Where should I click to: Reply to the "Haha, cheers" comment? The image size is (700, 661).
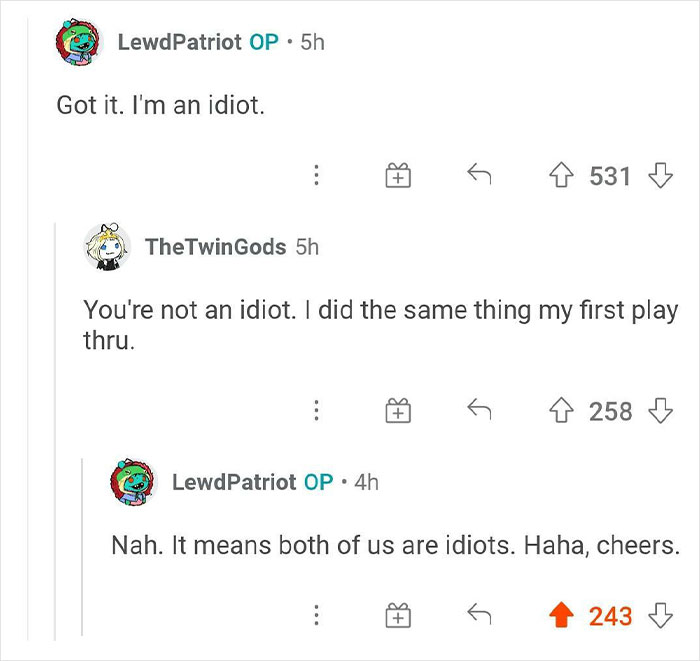coord(479,616)
